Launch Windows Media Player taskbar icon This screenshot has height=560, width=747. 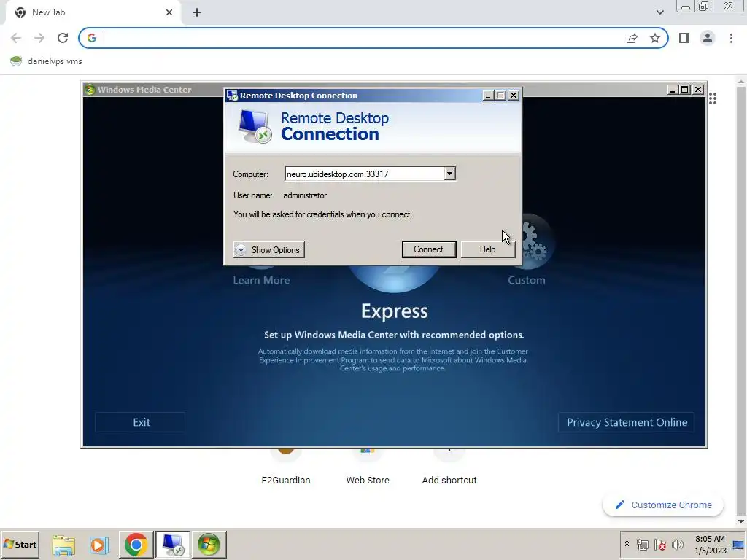click(x=99, y=544)
